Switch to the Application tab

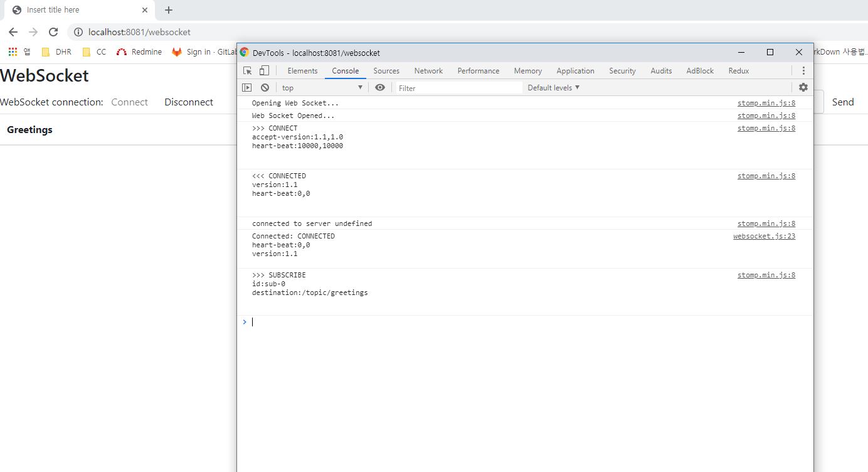(x=575, y=71)
